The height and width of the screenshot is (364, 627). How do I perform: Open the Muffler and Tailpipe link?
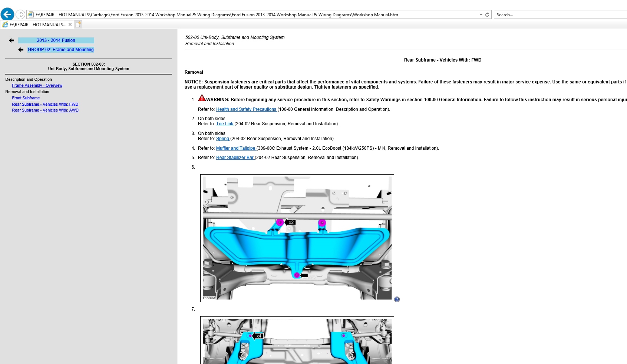tap(235, 148)
